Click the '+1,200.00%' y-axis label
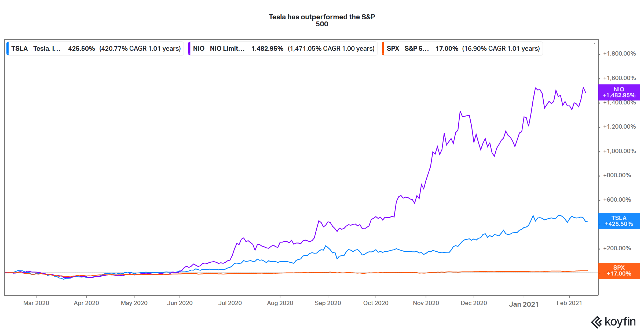644x333 pixels. coord(620,126)
